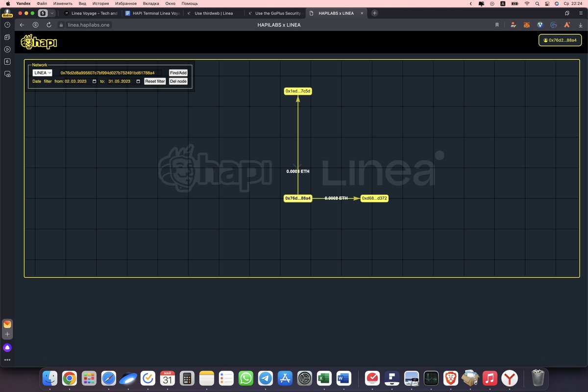Select graph node 0xd68...d372
This screenshot has height=392, width=588.
pos(374,198)
